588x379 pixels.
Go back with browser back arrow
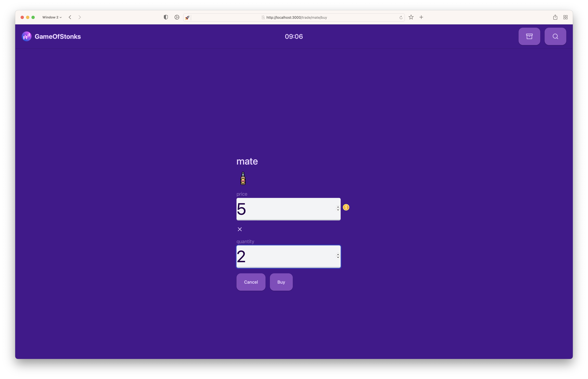tap(70, 17)
